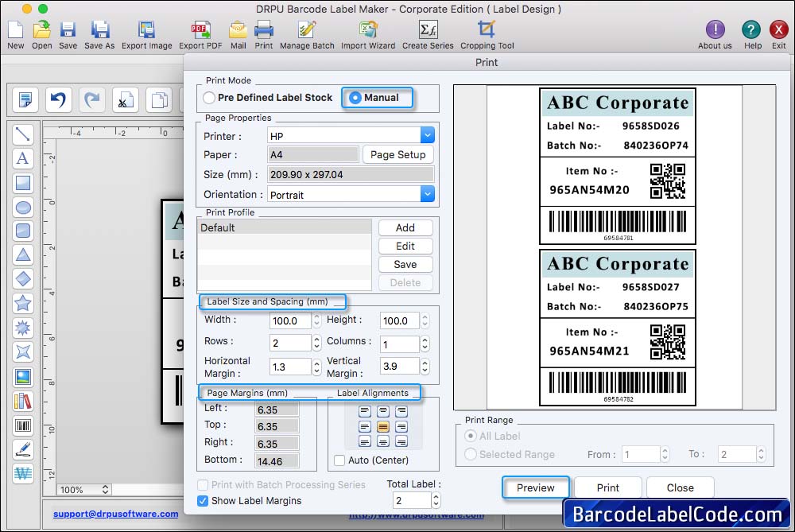Select the Text tool in the left toolbar

(23, 159)
